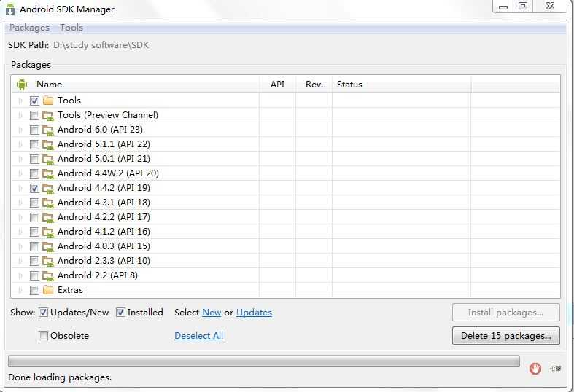Expand the Extras tree node
Screen dimensions: 574x392
pos(20,290)
